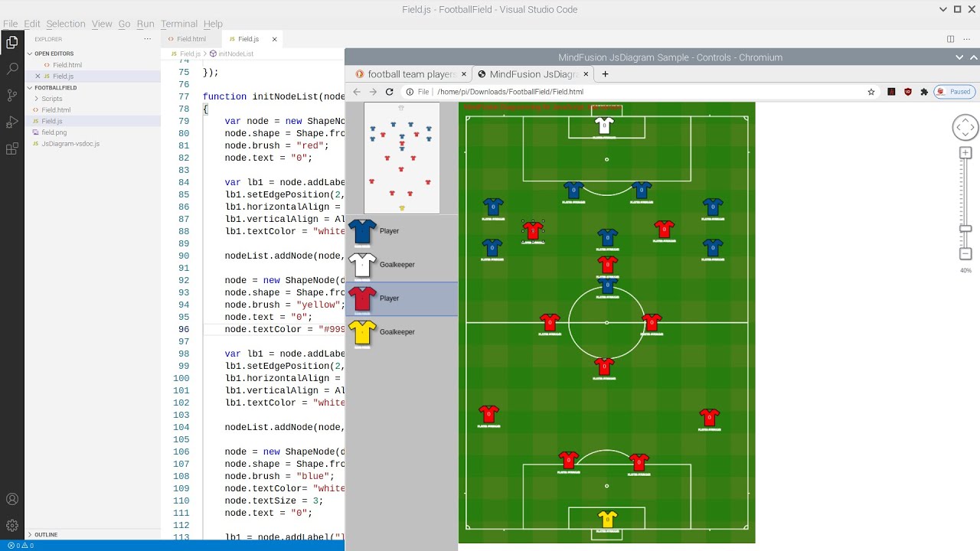Open the Help menu

(x=213, y=24)
